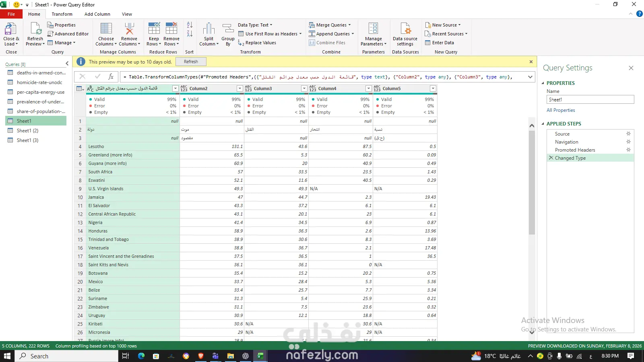Delete the Changed Type step
Screen dimensions: 644x362
click(x=551, y=158)
